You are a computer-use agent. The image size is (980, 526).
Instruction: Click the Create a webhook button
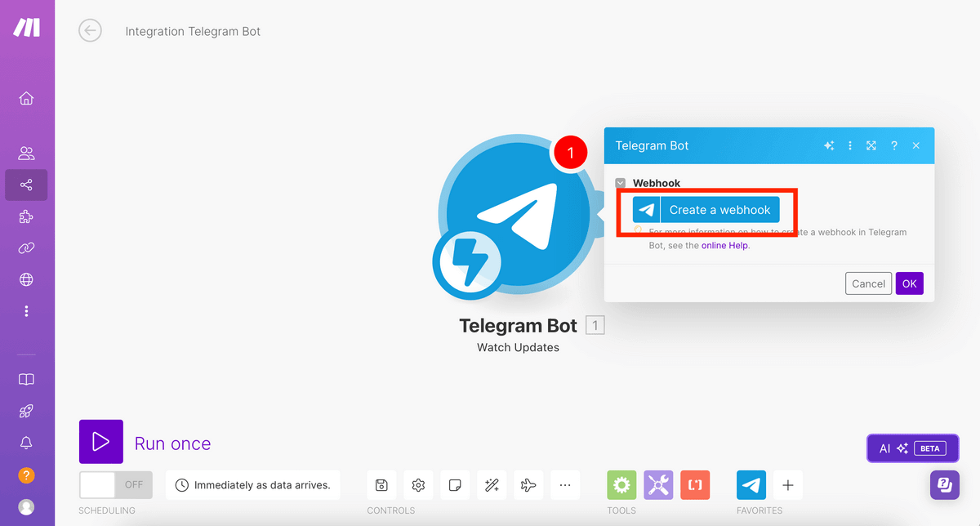pos(706,210)
